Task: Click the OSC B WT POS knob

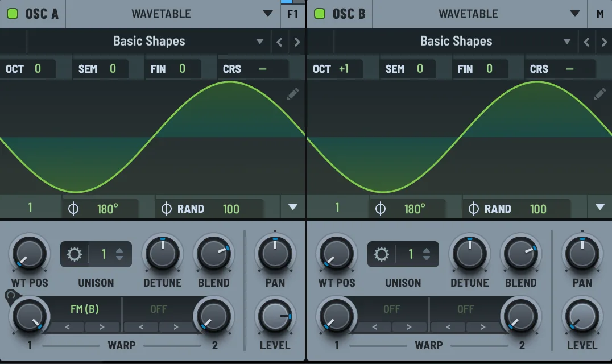Action: pos(337,254)
